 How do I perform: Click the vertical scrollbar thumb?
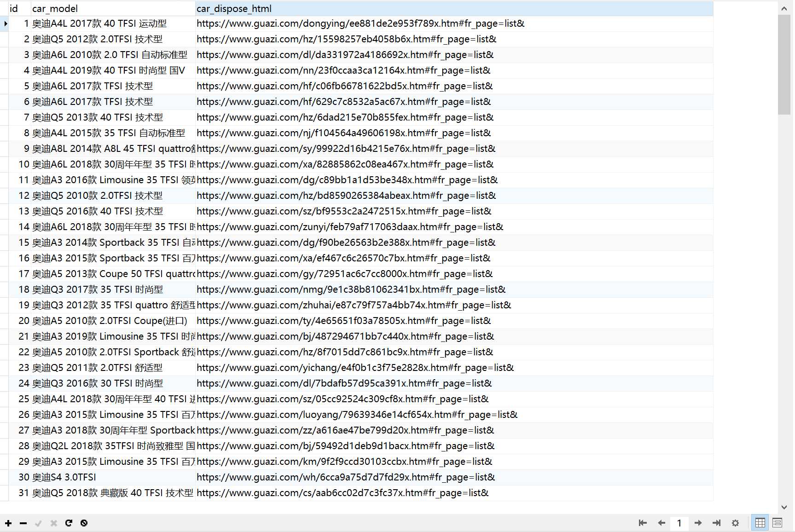pyautogui.click(x=784, y=64)
